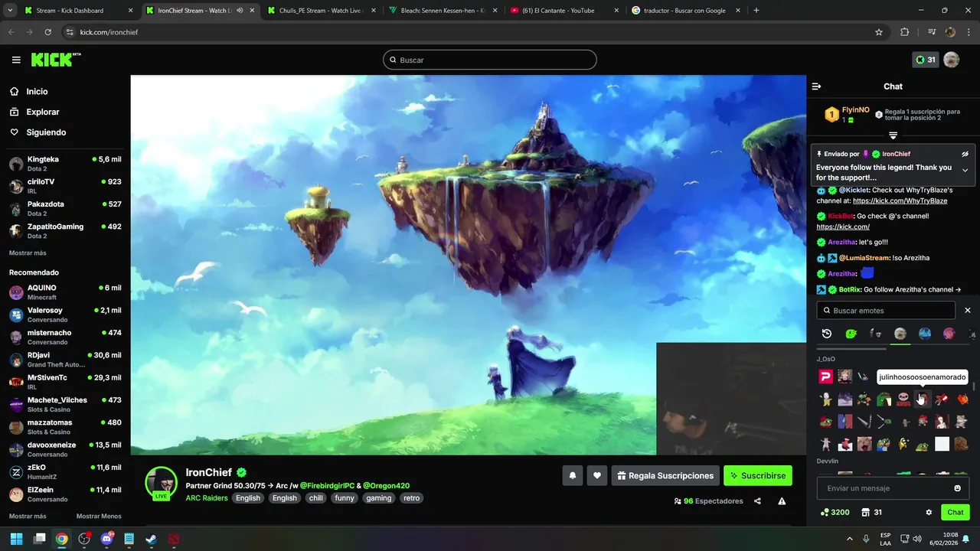980x551 pixels.
Task: Open recent emotes tab with clock icon
Action: click(827, 334)
